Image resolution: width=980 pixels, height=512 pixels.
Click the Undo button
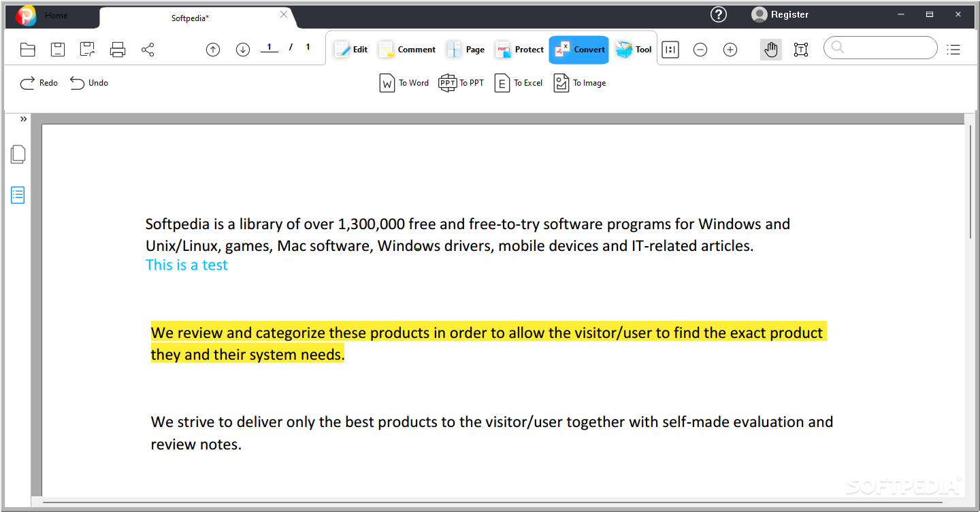89,83
